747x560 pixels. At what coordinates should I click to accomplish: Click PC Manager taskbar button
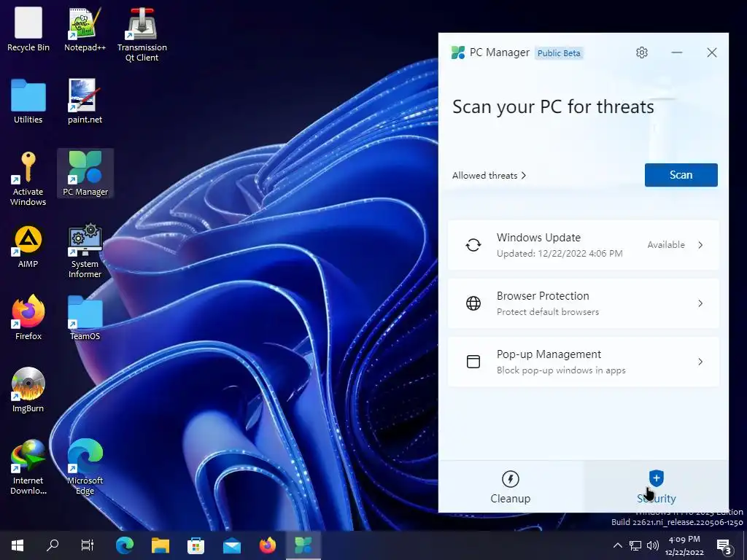(x=303, y=545)
